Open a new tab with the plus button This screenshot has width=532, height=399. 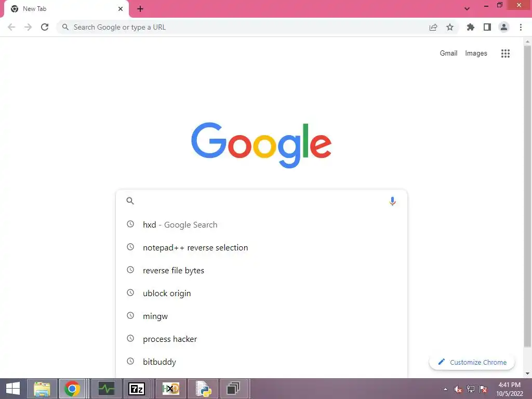[140, 9]
